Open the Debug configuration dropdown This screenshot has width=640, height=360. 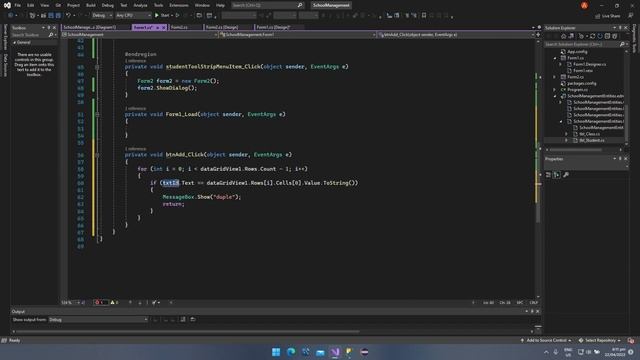(102, 16)
